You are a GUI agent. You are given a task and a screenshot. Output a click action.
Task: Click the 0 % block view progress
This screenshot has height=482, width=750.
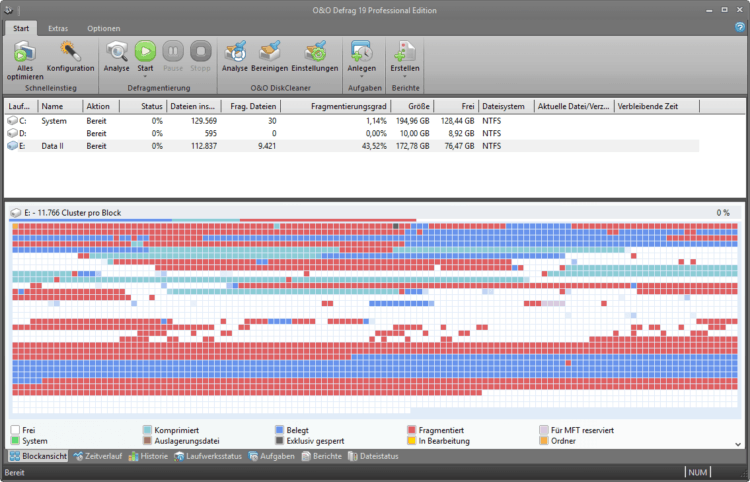click(x=723, y=213)
